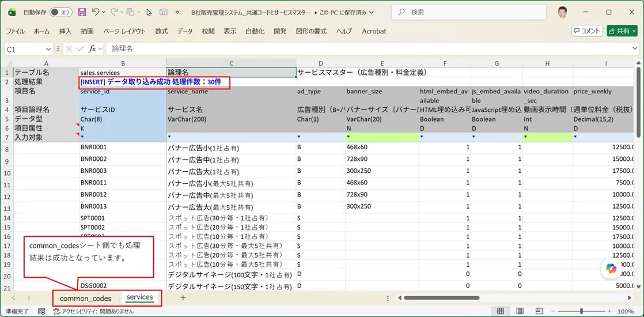The image size is (644, 317).
Task: Open the データ ribbon tab
Action: coord(185,31)
